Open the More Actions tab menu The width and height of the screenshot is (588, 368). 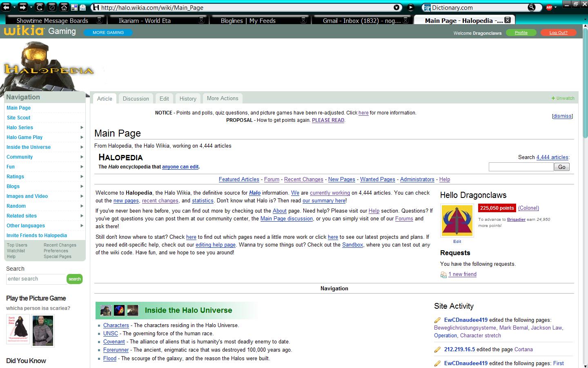pyautogui.click(x=222, y=99)
